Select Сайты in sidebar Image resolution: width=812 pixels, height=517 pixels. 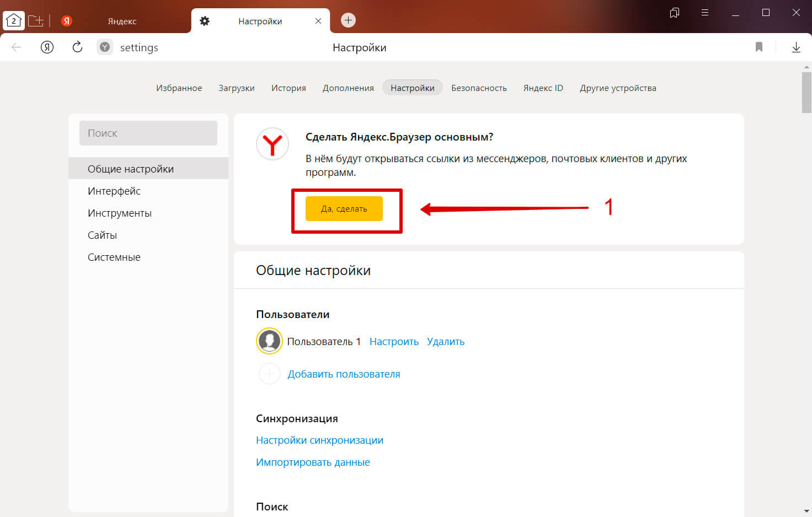coord(148,235)
